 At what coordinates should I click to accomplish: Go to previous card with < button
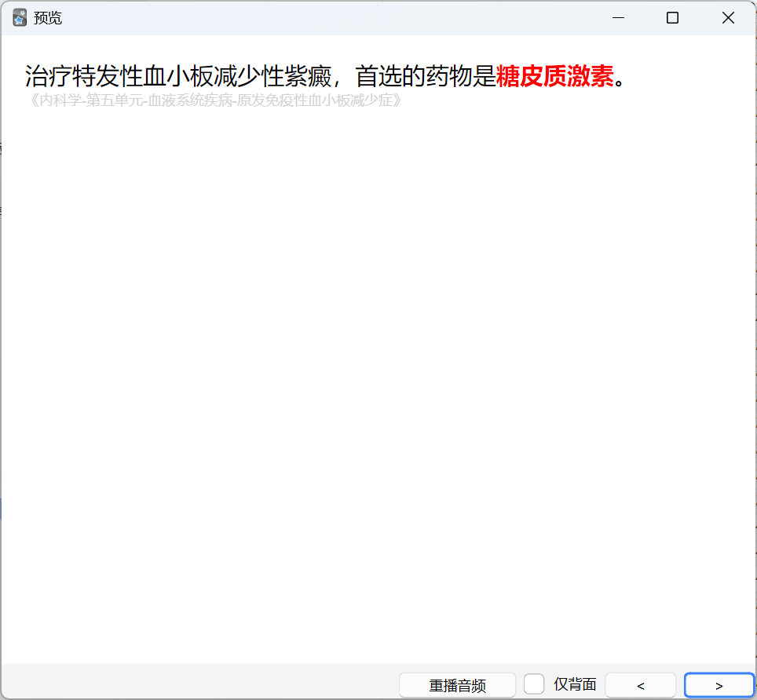click(x=640, y=685)
